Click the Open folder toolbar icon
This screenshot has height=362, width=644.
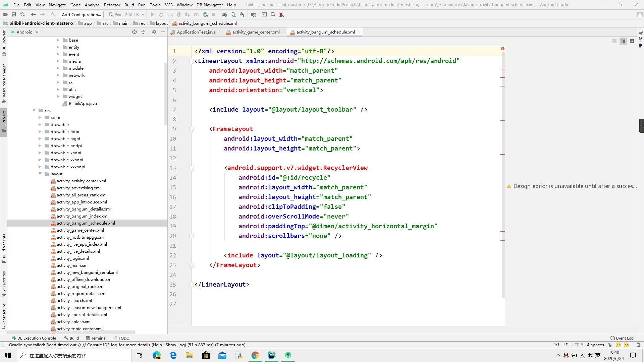click(x=5, y=14)
